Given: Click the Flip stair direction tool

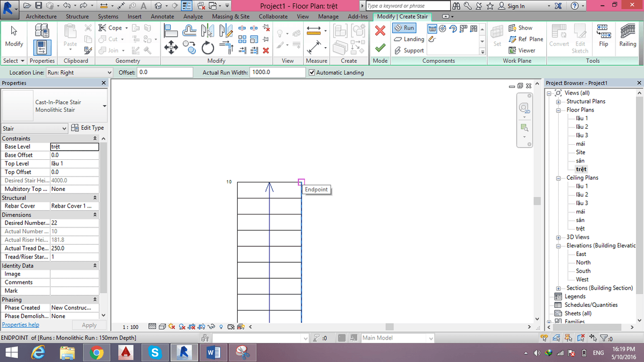Looking at the screenshot, I should point(604,35).
